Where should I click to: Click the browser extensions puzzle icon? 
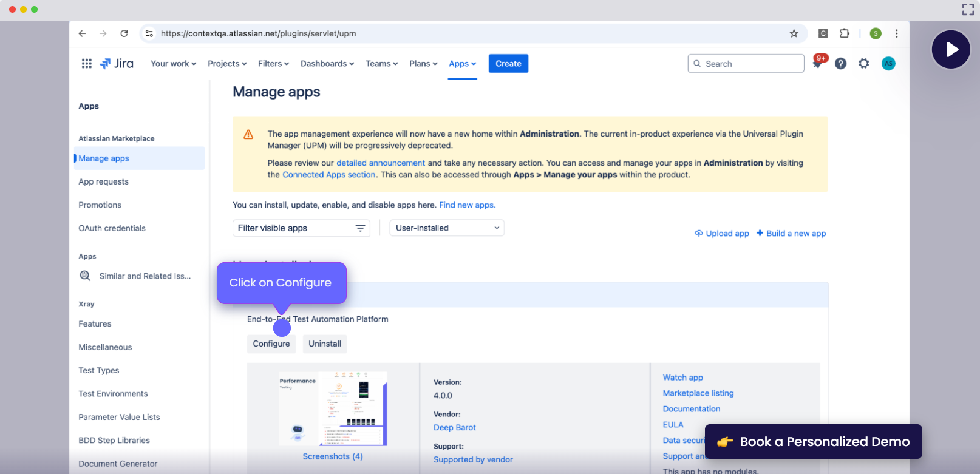(x=844, y=34)
